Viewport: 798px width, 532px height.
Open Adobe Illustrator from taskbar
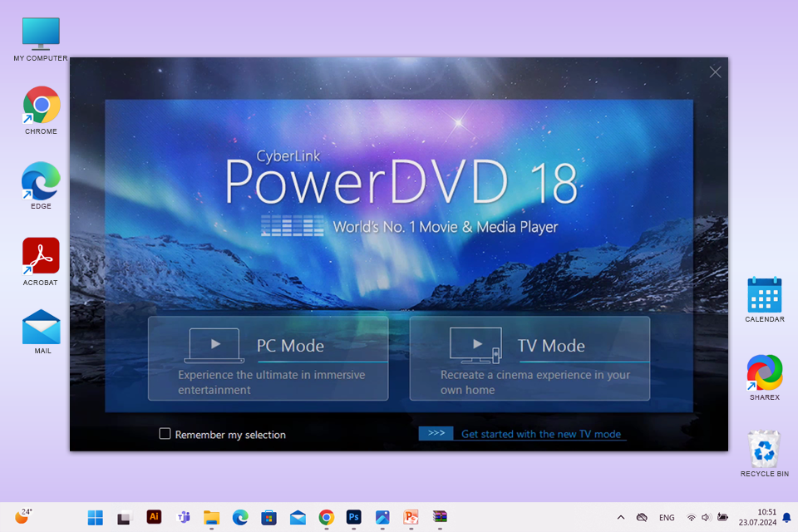(154, 517)
